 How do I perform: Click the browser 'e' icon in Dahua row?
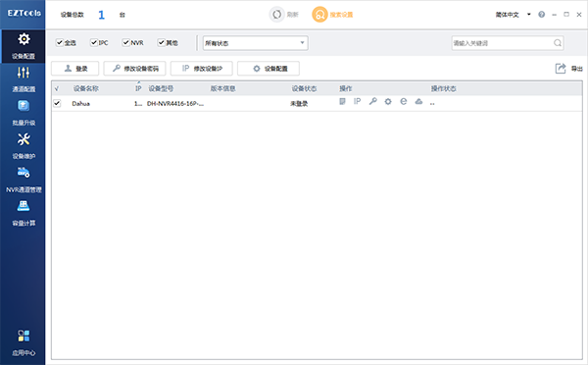[x=404, y=101]
